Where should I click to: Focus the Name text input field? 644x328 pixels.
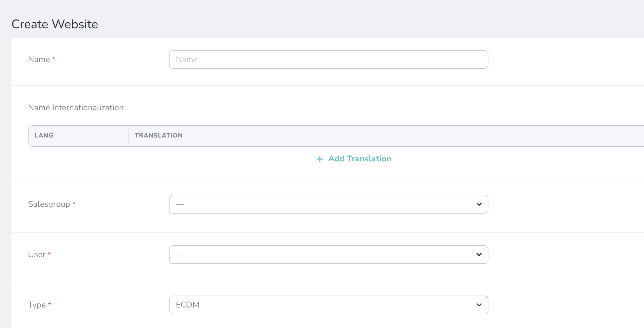click(x=328, y=59)
